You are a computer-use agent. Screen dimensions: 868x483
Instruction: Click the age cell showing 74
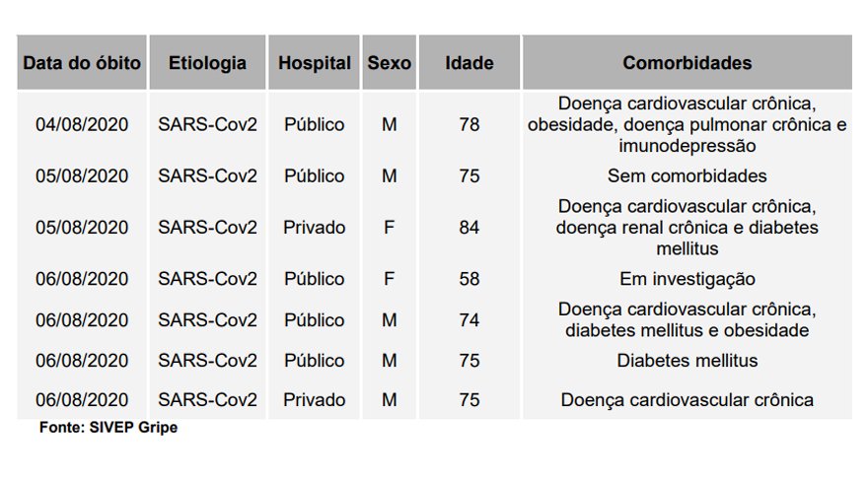(470, 320)
